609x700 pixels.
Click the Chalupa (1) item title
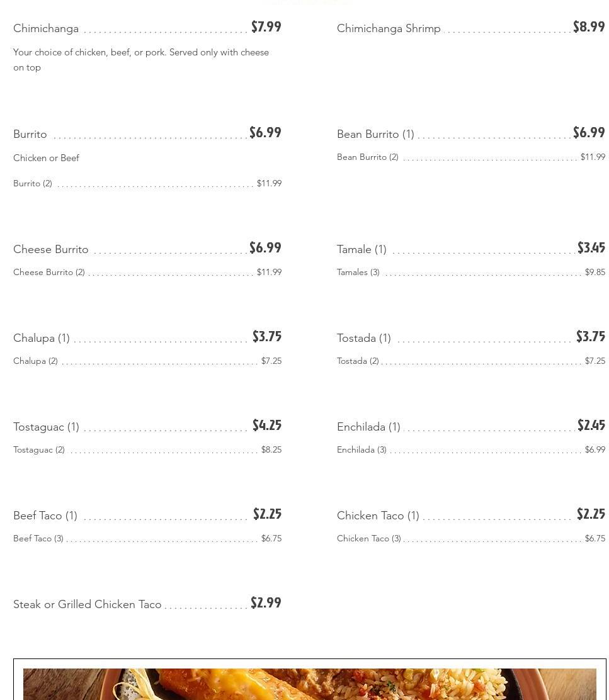pyautogui.click(x=42, y=338)
